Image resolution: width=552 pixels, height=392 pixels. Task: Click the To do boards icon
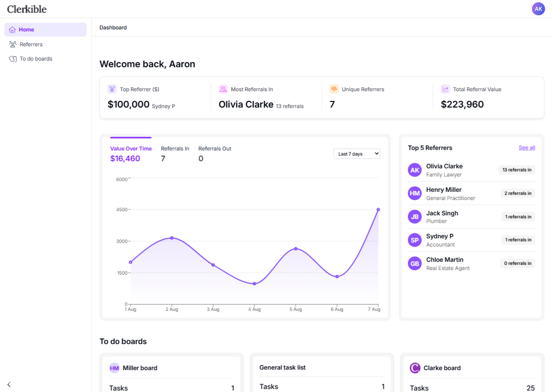pyautogui.click(x=13, y=59)
